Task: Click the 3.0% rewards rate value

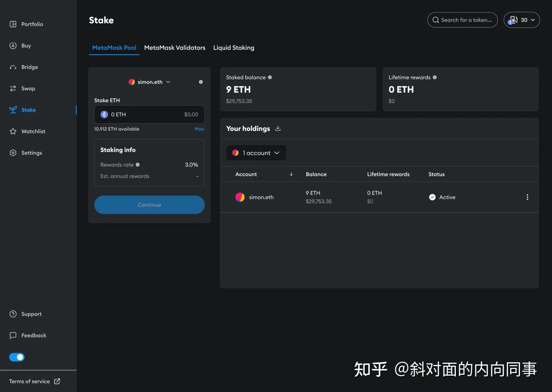Action: click(x=191, y=165)
